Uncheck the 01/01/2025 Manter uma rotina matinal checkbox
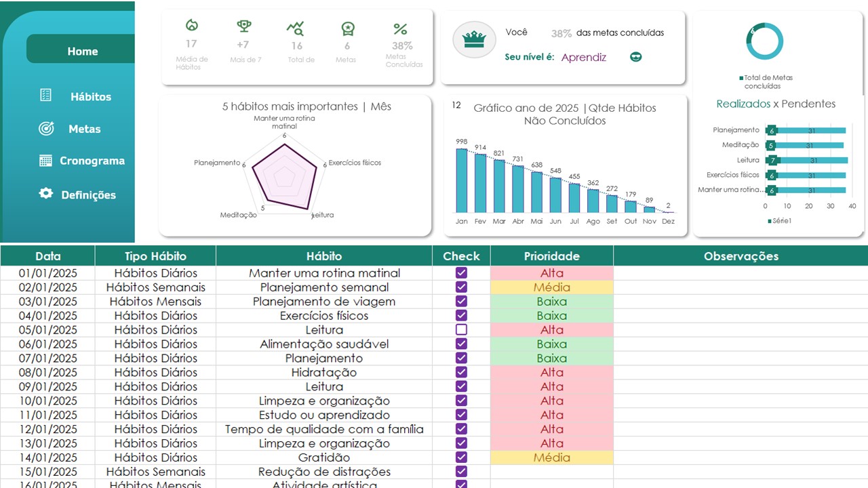 tap(461, 272)
